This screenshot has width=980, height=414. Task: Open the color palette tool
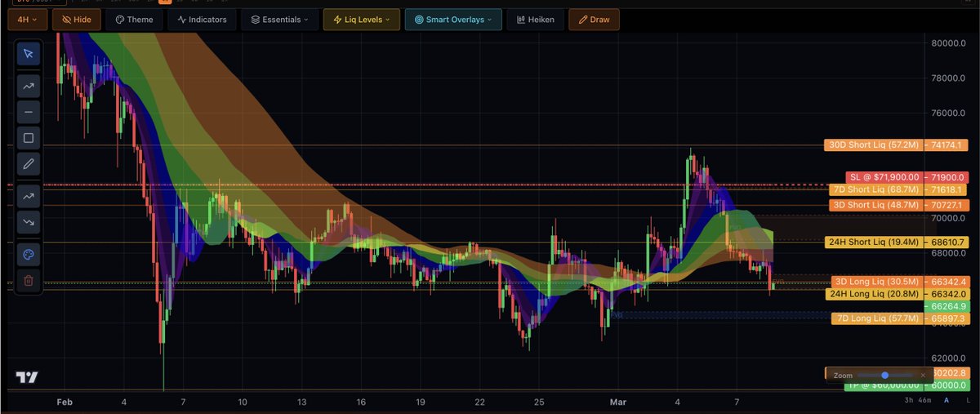(29, 254)
